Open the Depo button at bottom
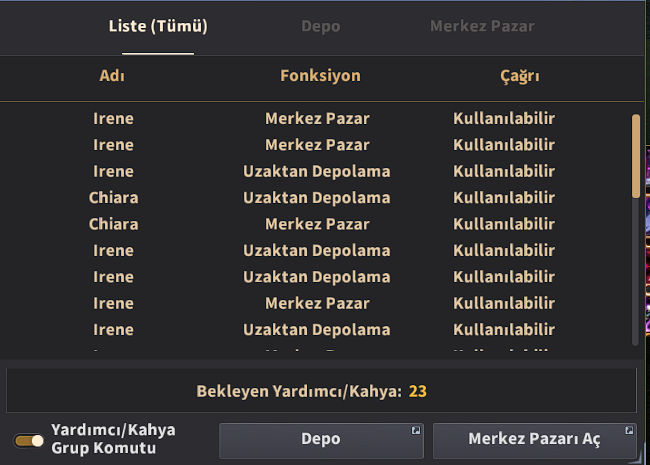650x465 pixels. point(321,440)
